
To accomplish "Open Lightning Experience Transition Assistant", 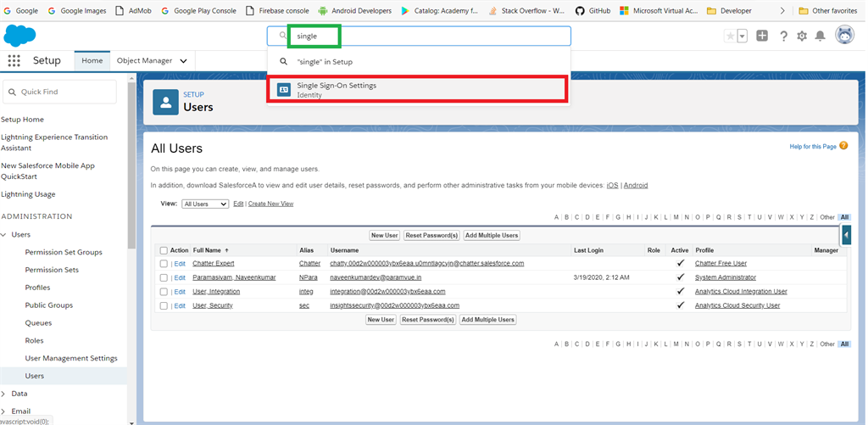I will pyautogui.click(x=54, y=143).
